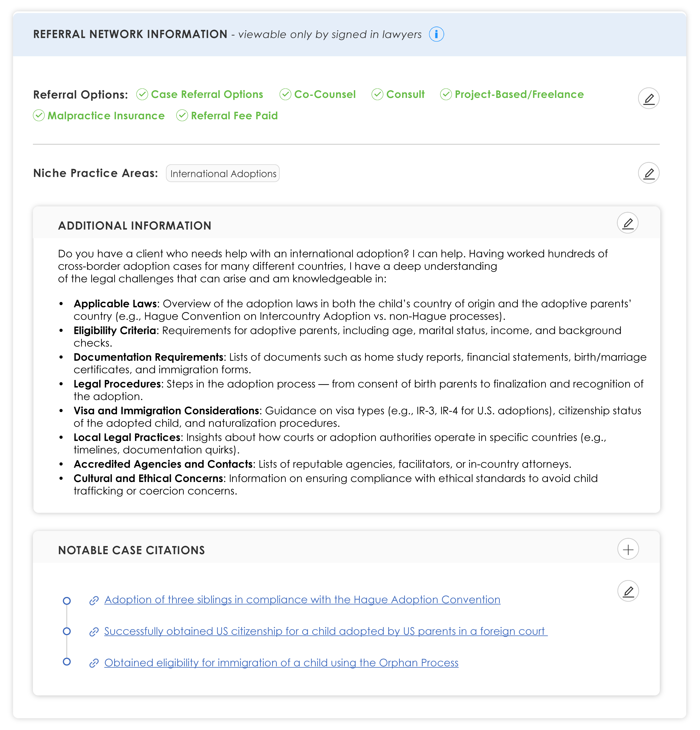Select the timeline circle for US citizenship citation
The height and width of the screenshot is (730, 700).
pyautogui.click(x=67, y=631)
